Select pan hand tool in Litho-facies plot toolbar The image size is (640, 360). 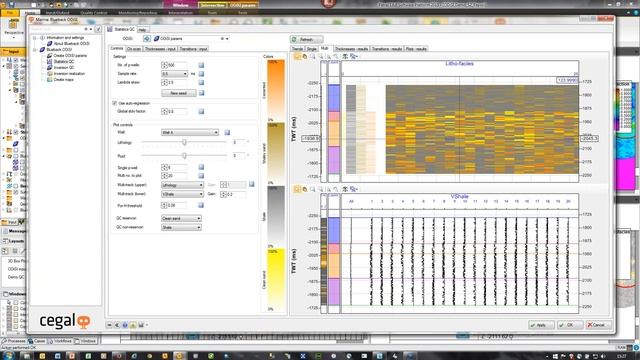(x=304, y=56)
